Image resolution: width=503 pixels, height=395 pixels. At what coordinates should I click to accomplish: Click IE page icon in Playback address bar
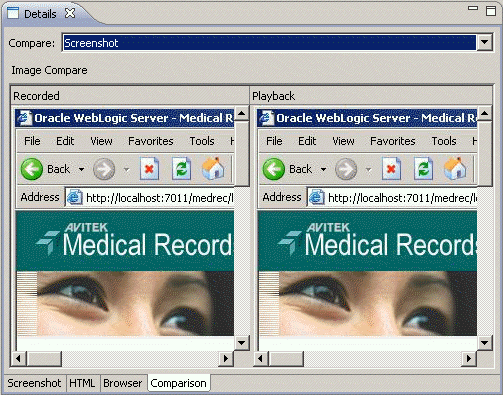tap(317, 197)
